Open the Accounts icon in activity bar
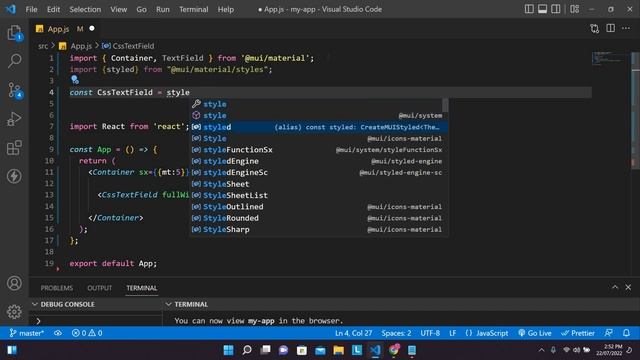 pos(15,283)
